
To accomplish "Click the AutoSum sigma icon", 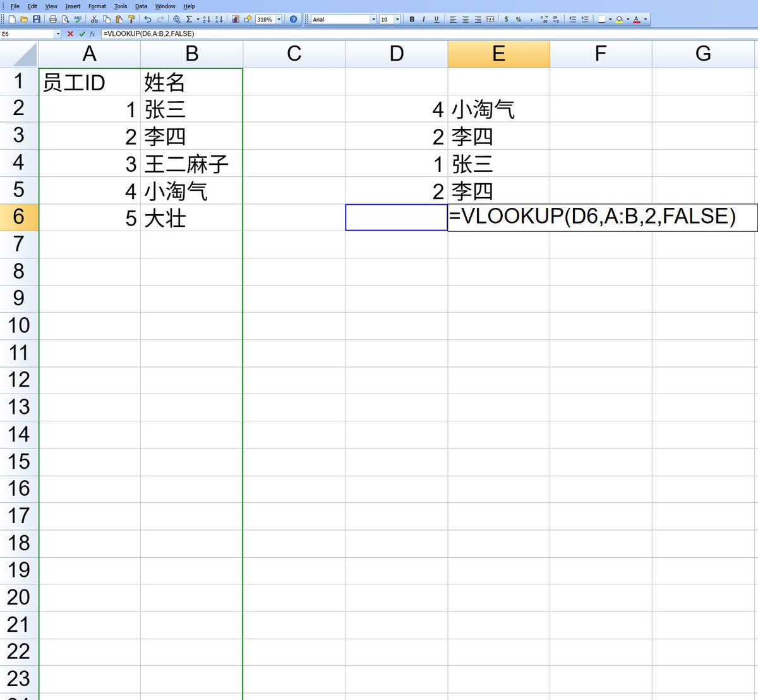I will (x=189, y=20).
